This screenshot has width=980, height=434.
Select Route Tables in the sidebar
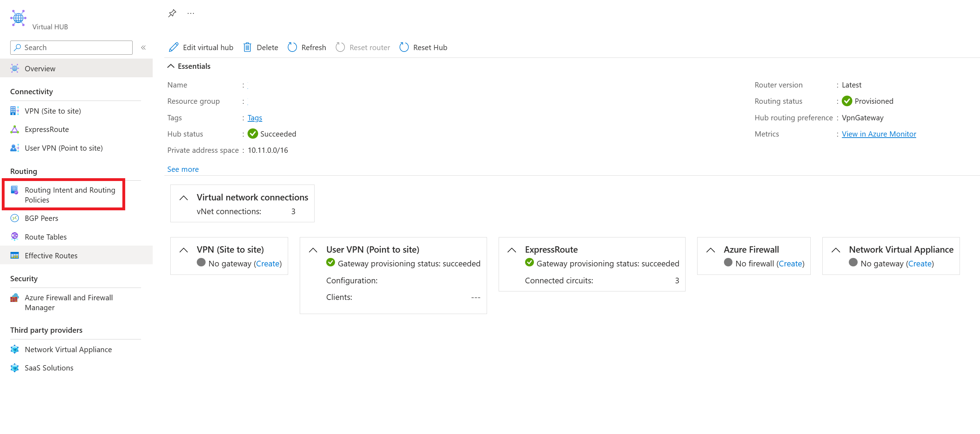click(45, 237)
